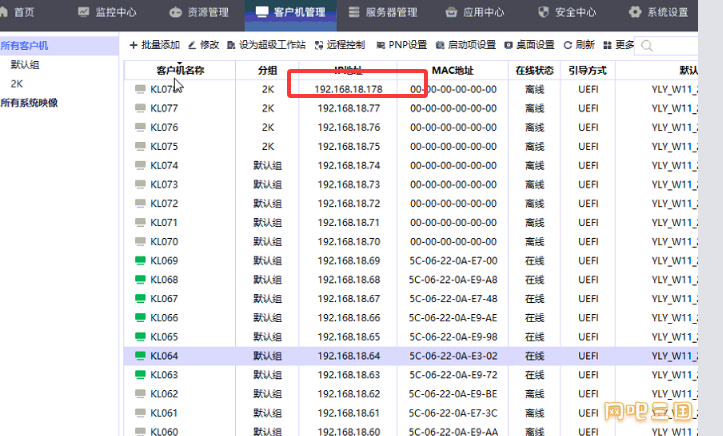Select 所有系统映像 in sidebar

point(29,103)
